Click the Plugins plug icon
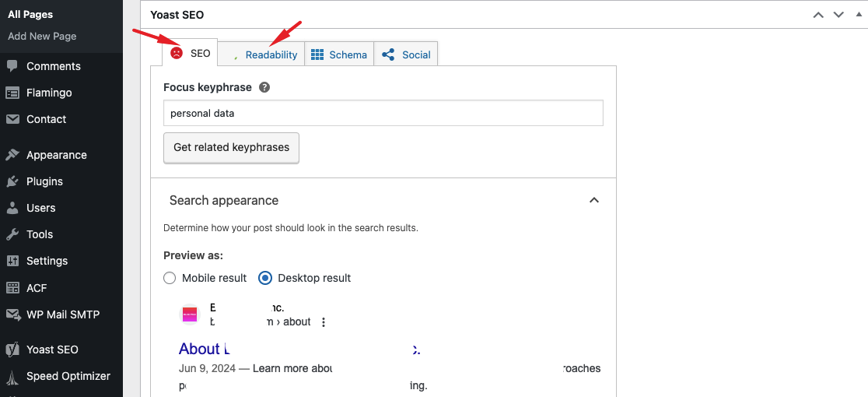Viewport: 868px width, 397px height. coord(12,181)
